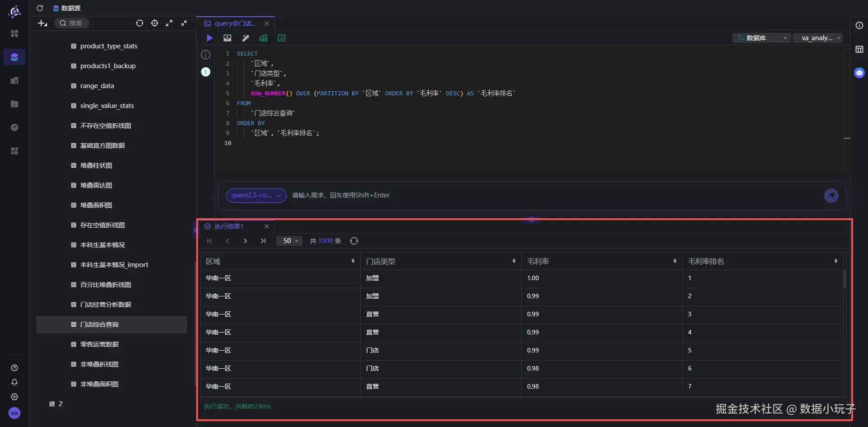Select the single_value_stats table
Image resolution: width=868 pixels, height=427 pixels.
pos(107,106)
